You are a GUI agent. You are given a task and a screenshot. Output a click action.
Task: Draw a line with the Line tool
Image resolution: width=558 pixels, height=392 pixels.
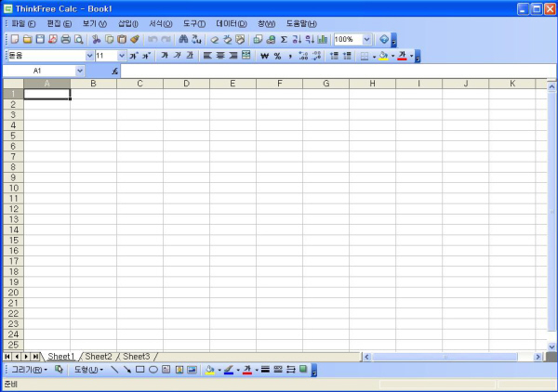click(x=114, y=370)
